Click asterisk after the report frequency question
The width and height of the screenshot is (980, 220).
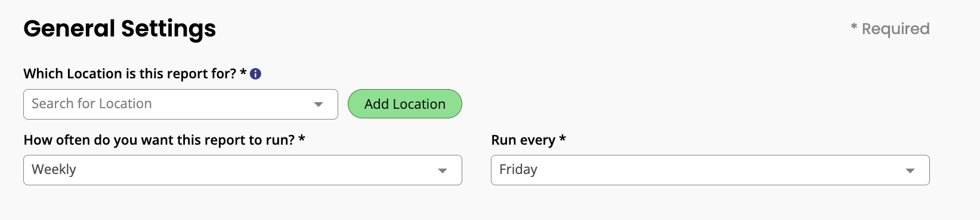point(302,138)
